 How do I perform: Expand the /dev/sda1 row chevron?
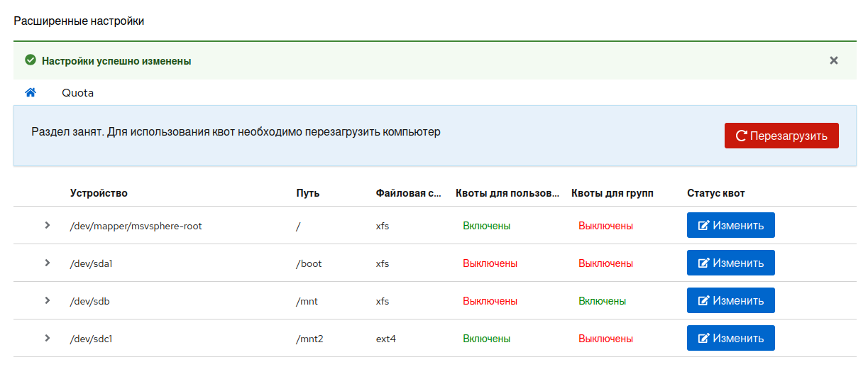48,263
